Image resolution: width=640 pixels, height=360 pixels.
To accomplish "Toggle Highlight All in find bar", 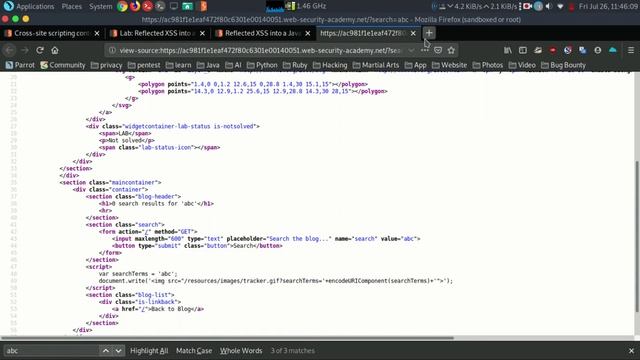I will [149, 351].
